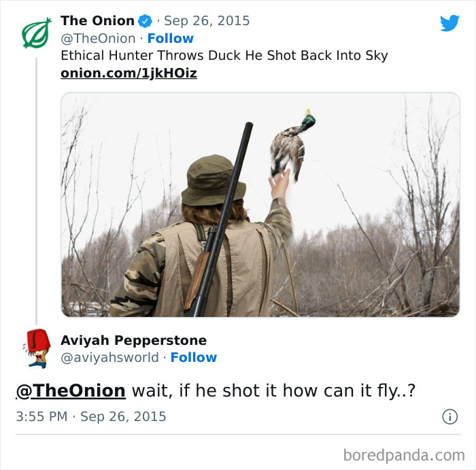Click the gray @TheOnion handle in the header

[x=98, y=39]
